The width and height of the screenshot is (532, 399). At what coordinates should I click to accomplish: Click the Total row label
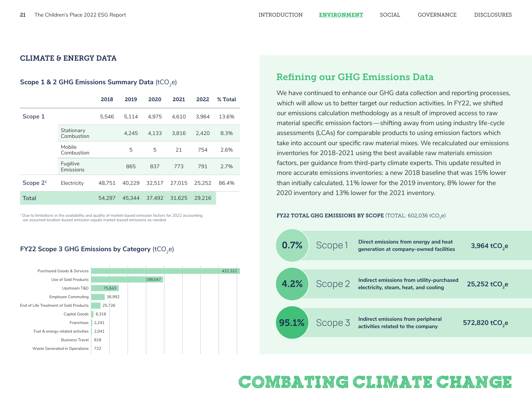point(29,198)
